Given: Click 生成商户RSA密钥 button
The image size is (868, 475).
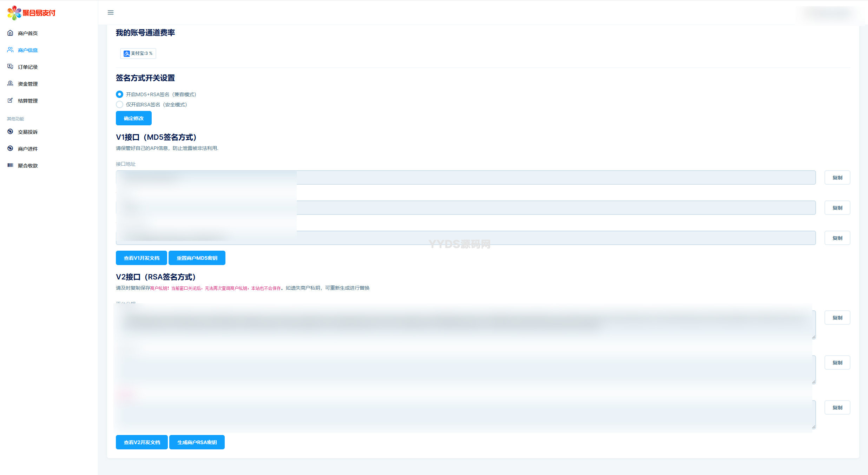Looking at the screenshot, I should click(197, 442).
